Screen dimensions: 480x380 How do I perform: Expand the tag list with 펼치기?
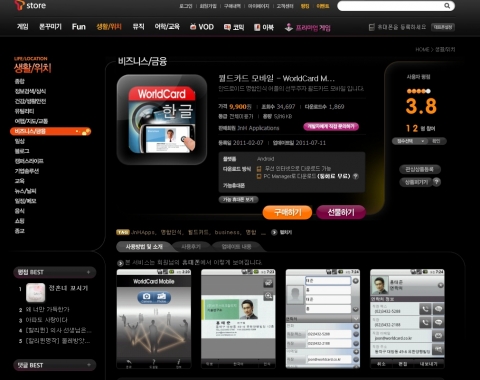(282, 232)
